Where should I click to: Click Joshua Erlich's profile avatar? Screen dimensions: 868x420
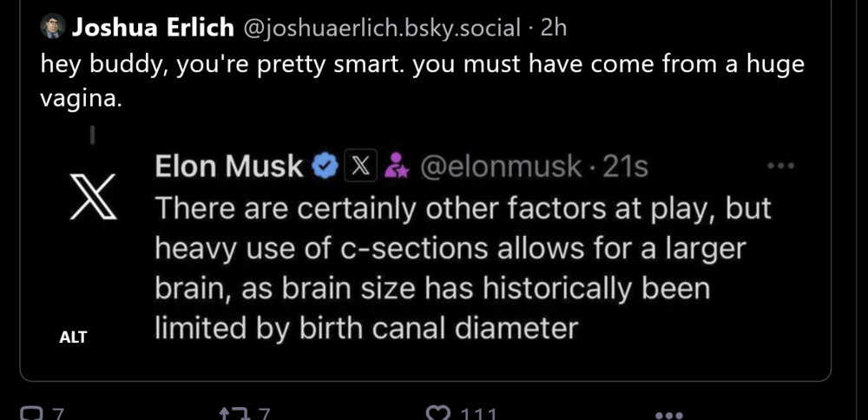(52, 28)
